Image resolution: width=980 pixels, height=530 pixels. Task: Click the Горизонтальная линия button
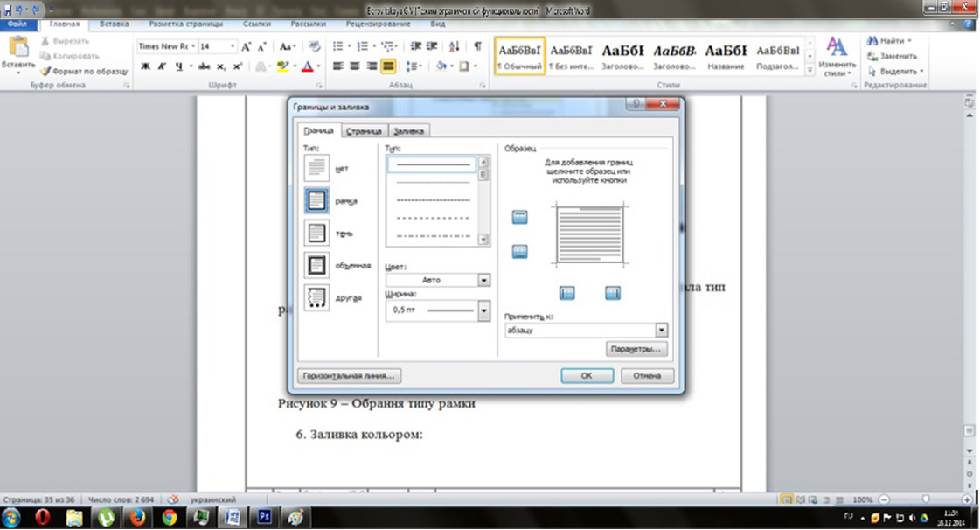(349, 376)
